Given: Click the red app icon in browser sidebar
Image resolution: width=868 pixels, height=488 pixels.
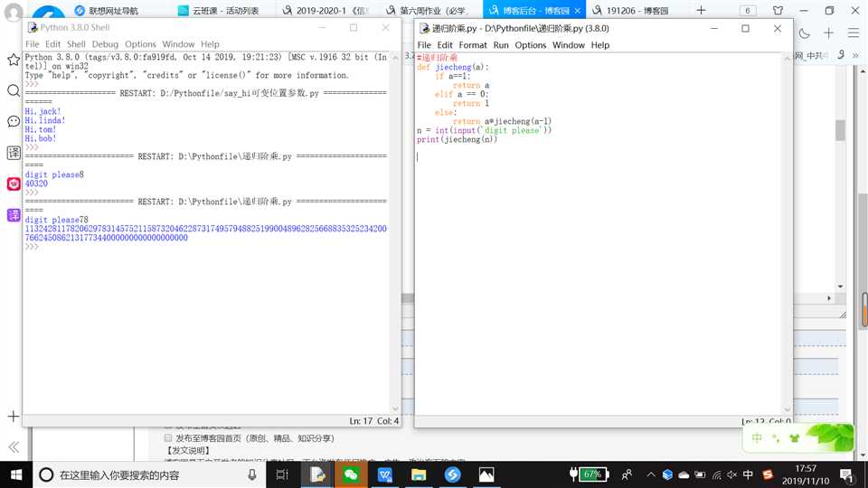Looking at the screenshot, I should coord(14,183).
